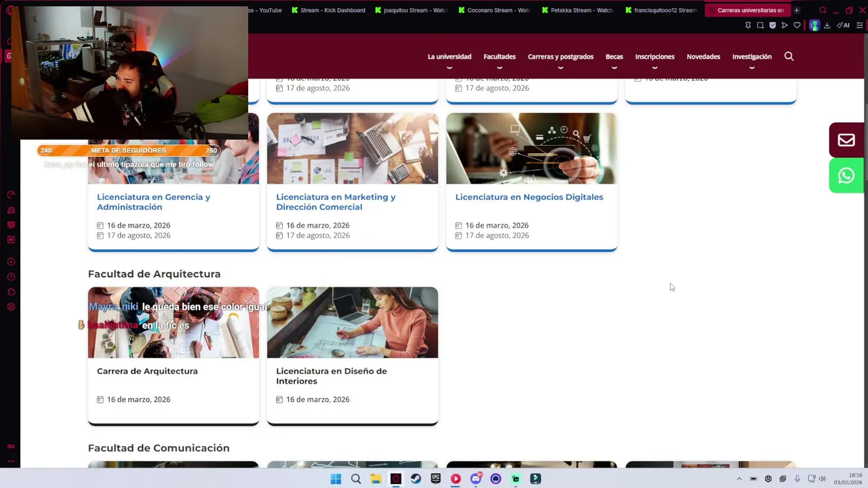The image size is (868, 488).
Task: Open the easy setup menu lines icon
Action: click(860, 25)
